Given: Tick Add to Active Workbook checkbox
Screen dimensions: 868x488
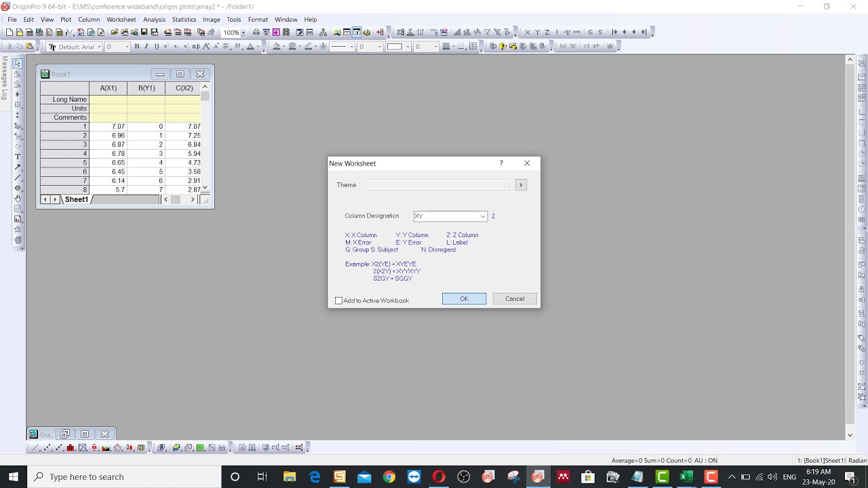Looking at the screenshot, I should click(339, 300).
